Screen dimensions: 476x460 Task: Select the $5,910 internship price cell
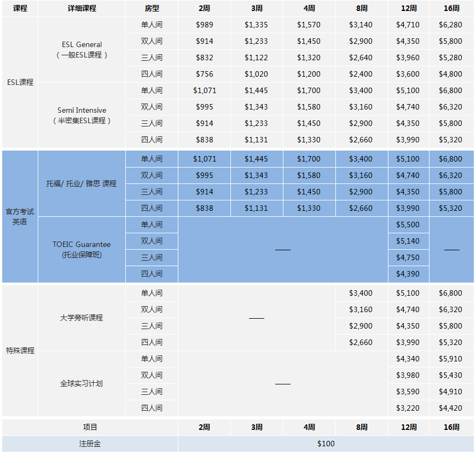tap(451, 359)
